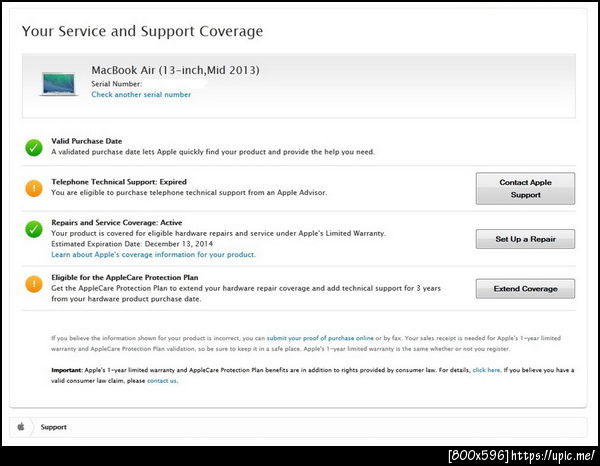Select the MacBook Air (13-inch, Mid 2013) title
The image size is (600, 466).
175,70
